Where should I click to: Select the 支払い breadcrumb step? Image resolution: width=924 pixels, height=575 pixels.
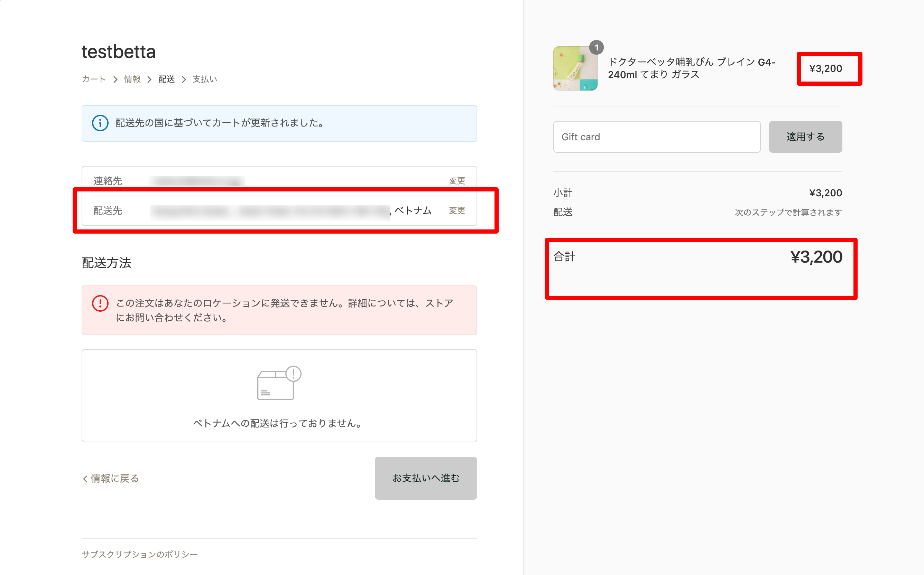205,79
